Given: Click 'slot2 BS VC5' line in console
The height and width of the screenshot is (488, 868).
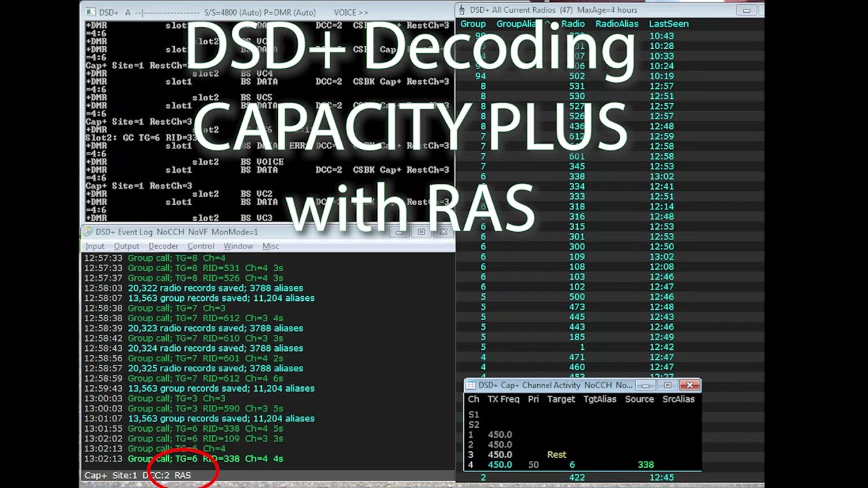Looking at the screenshot, I should (x=232, y=98).
